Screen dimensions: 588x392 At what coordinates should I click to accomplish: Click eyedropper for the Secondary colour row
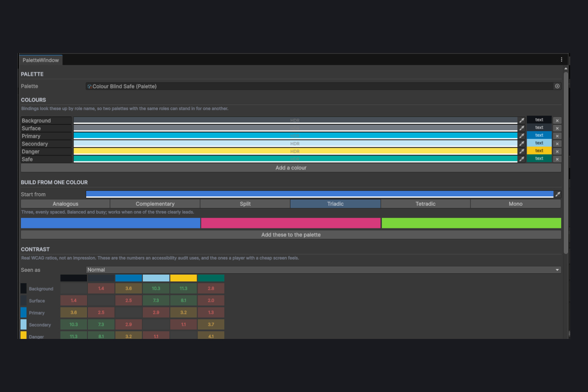point(522,144)
